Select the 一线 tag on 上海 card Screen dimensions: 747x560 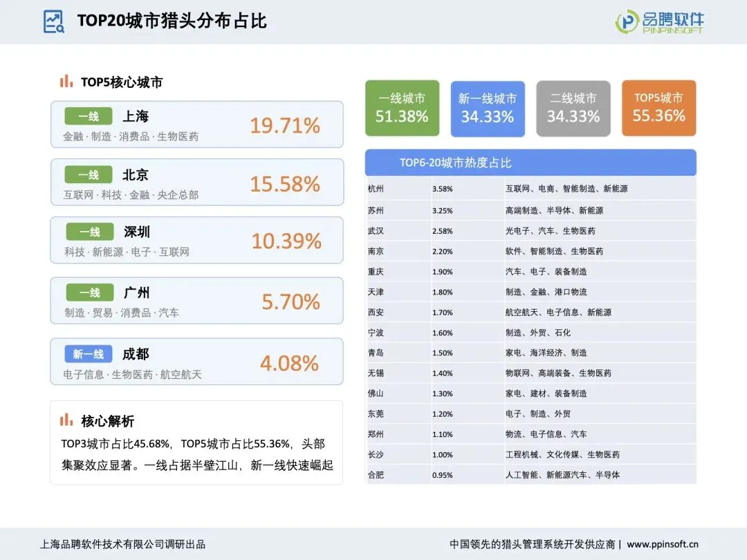pyautogui.click(x=88, y=116)
